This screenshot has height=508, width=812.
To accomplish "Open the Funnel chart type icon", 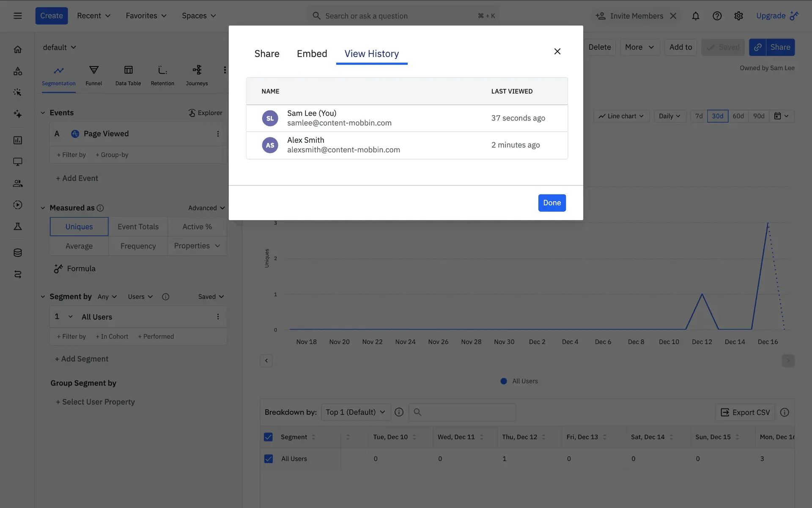I will point(94,70).
